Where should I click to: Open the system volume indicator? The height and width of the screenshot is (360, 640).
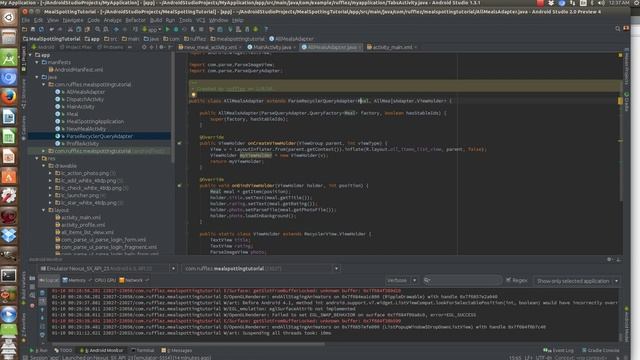601,3
